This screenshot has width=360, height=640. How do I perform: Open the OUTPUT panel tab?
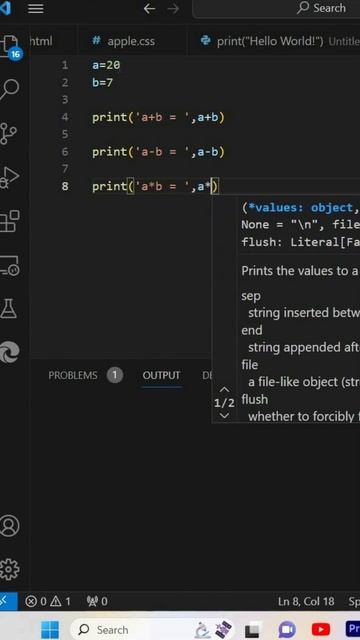(161, 376)
